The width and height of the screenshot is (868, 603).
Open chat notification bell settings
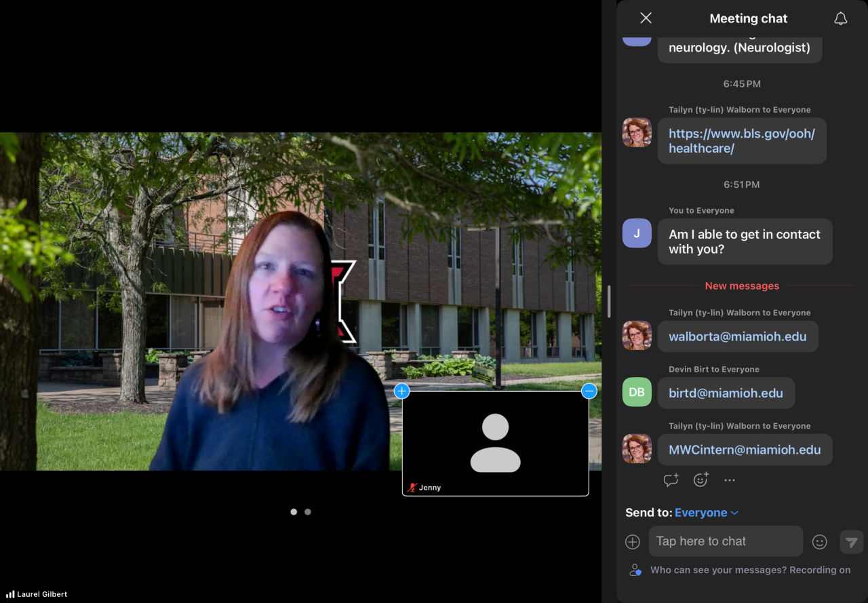(840, 18)
